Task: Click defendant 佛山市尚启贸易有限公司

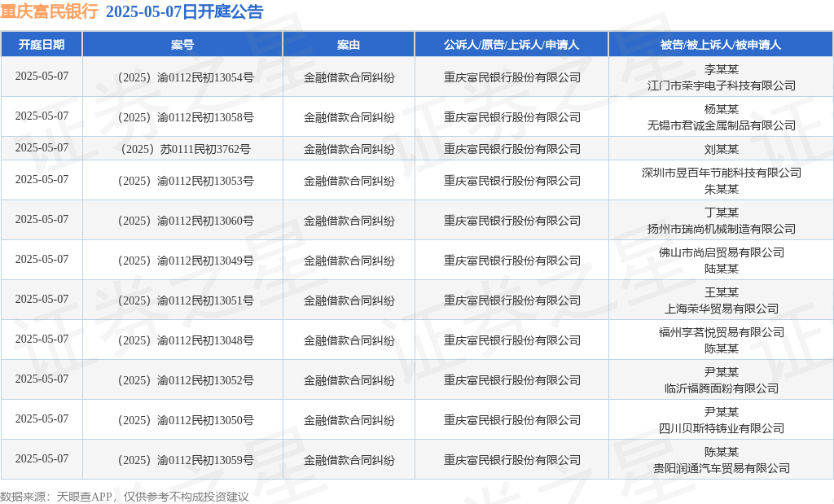Action: click(722, 252)
